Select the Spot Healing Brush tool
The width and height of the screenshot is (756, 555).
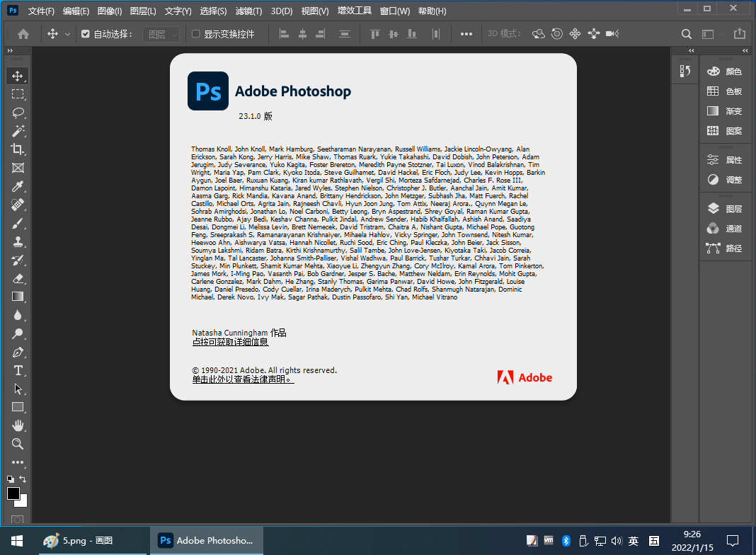pos(18,205)
